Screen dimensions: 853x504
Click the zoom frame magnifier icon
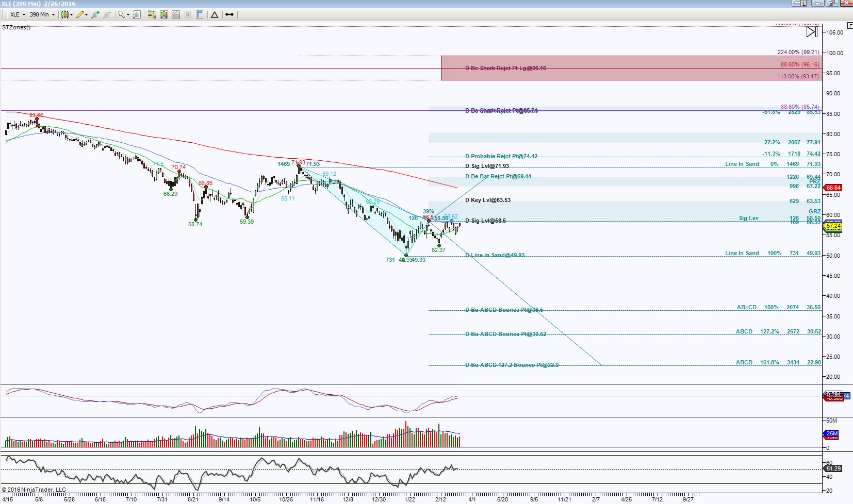click(x=137, y=14)
